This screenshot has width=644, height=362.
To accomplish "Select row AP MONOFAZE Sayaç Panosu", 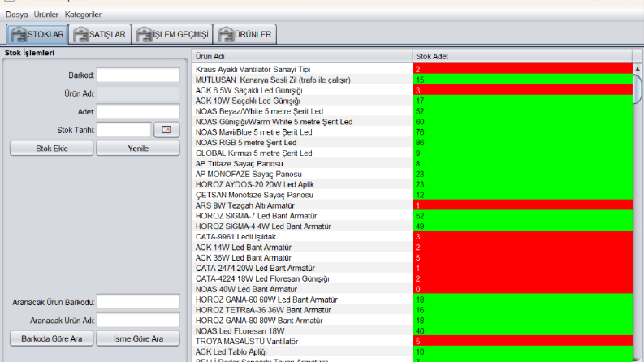I will pos(413,174).
